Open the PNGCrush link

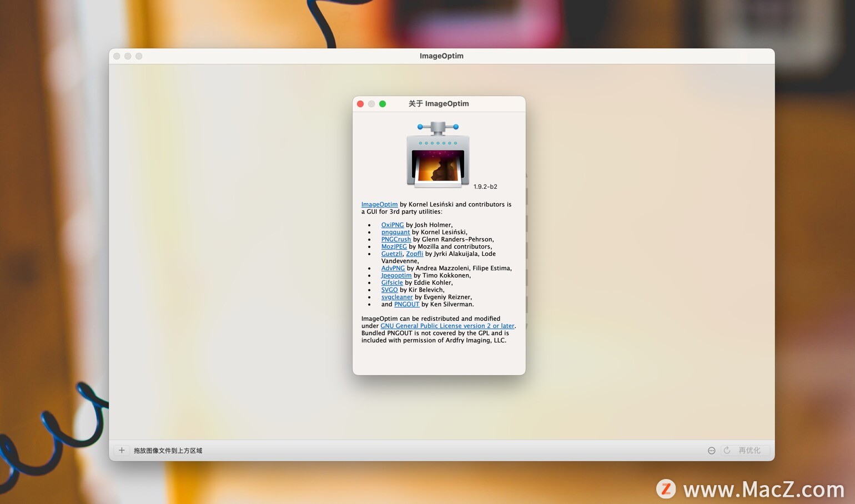[x=396, y=239]
